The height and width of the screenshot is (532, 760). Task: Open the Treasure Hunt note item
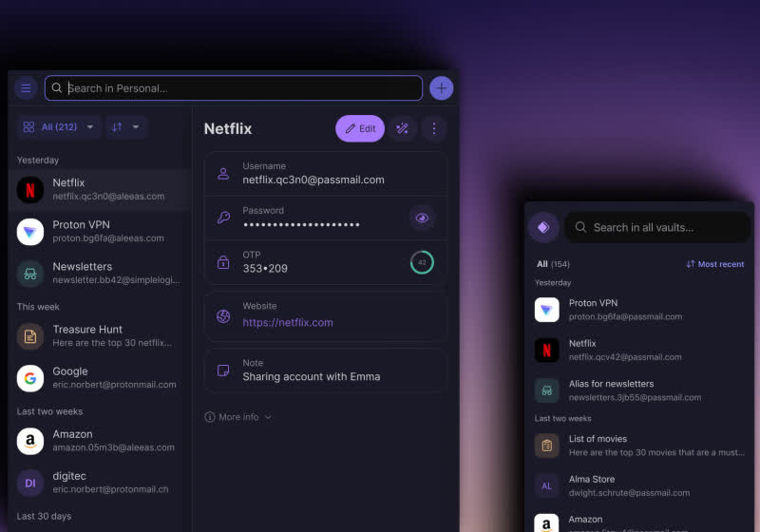100,336
